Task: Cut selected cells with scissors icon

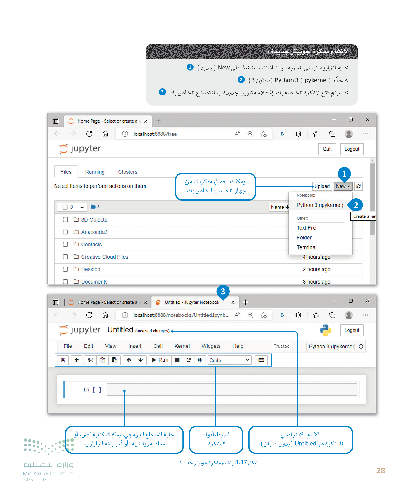Action: pyautogui.click(x=90, y=360)
